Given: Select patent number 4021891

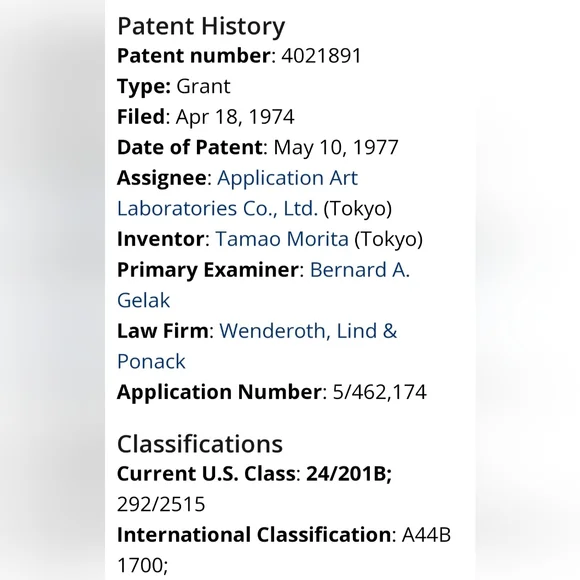Looking at the screenshot, I should 321,56.
